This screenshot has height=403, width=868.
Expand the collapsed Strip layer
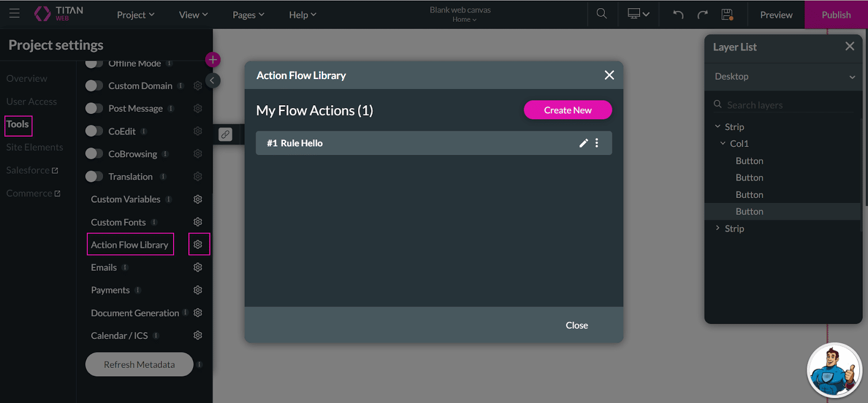pyautogui.click(x=718, y=228)
